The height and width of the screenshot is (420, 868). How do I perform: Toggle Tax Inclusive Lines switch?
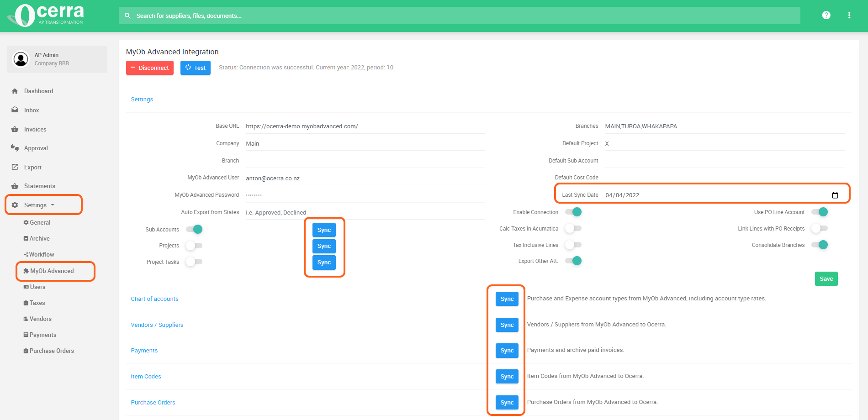coord(573,245)
